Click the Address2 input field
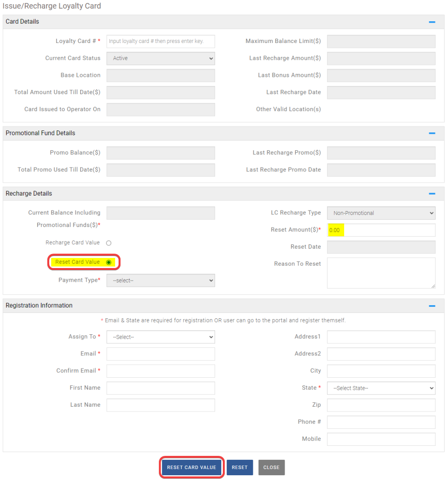The image size is (448, 483). click(x=381, y=354)
